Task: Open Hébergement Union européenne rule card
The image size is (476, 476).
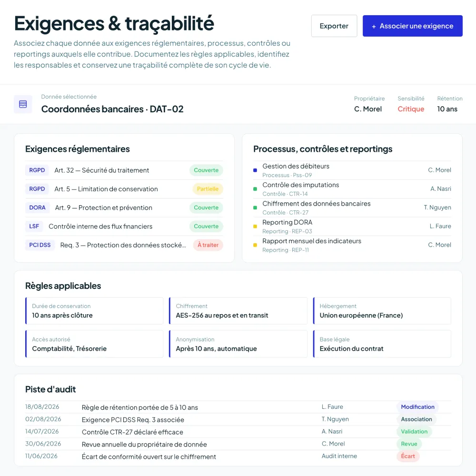Action: coord(382,311)
